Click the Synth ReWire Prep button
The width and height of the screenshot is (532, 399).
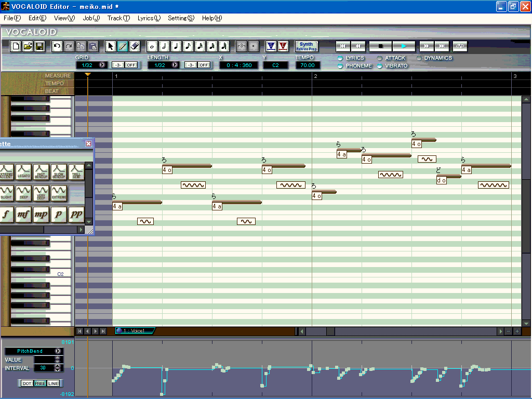(x=307, y=46)
